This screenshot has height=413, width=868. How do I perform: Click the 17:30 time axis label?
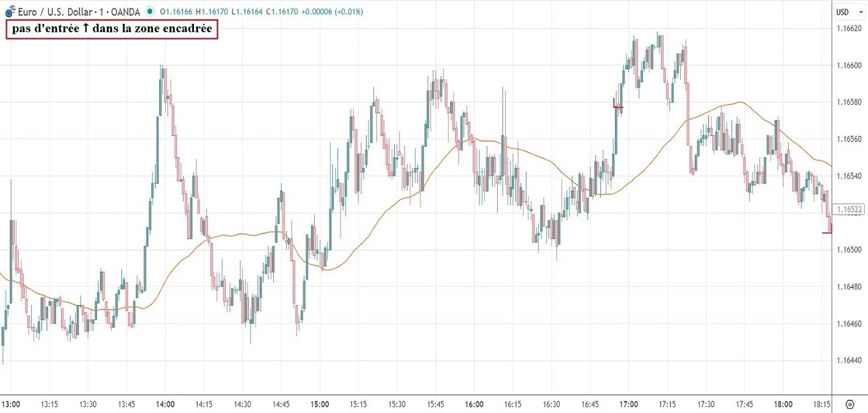coord(705,404)
